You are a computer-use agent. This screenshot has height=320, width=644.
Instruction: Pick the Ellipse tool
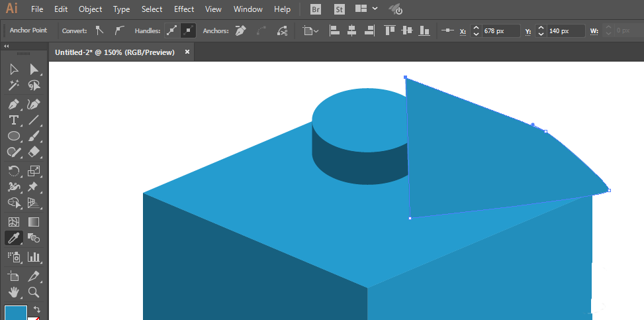coord(14,136)
